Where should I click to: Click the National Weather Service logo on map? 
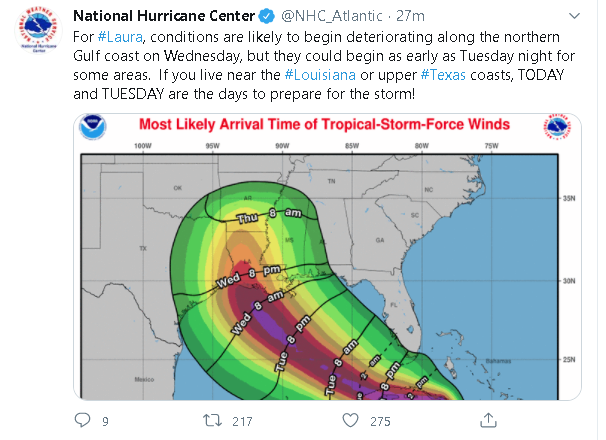(x=557, y=127)
